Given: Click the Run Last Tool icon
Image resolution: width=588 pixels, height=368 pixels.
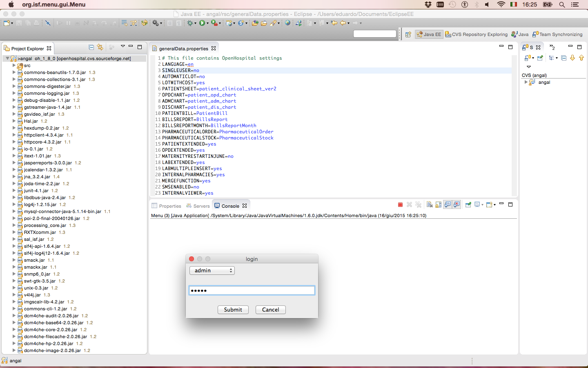Looking at the screenshot, I should click(214, 23).
